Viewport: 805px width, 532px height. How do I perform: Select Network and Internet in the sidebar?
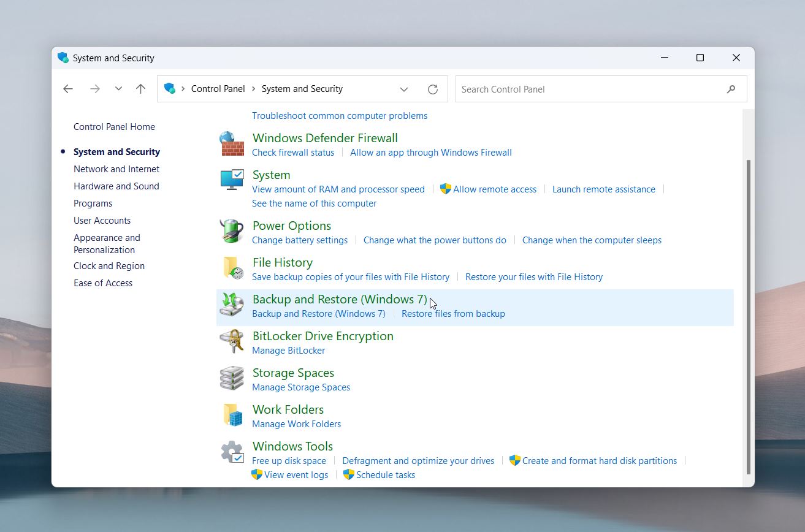tap(116, 169)
